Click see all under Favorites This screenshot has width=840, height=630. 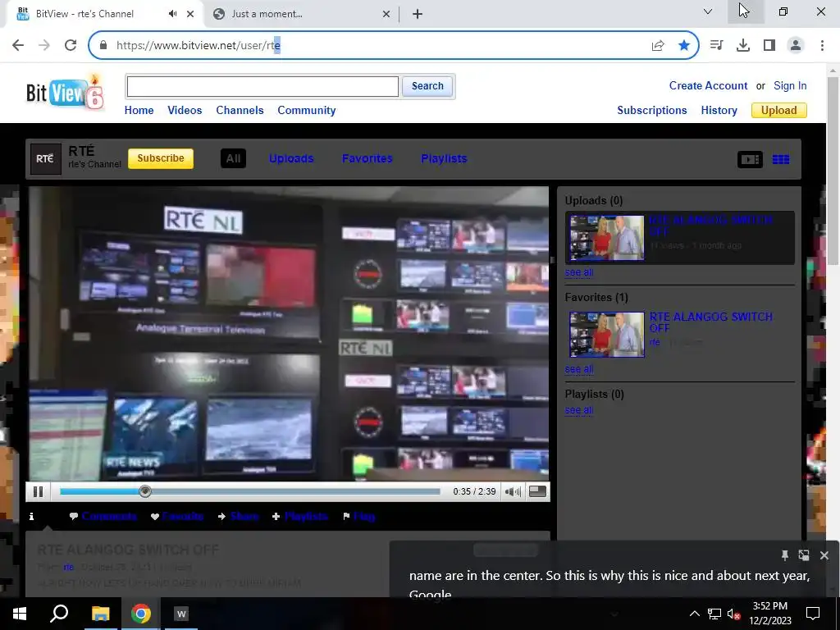pos(578,369)
